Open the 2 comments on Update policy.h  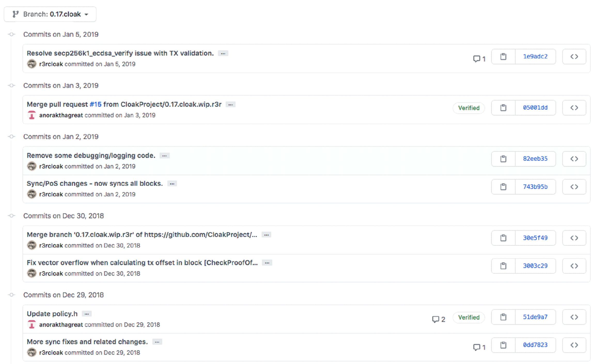(x=438, y=319)
